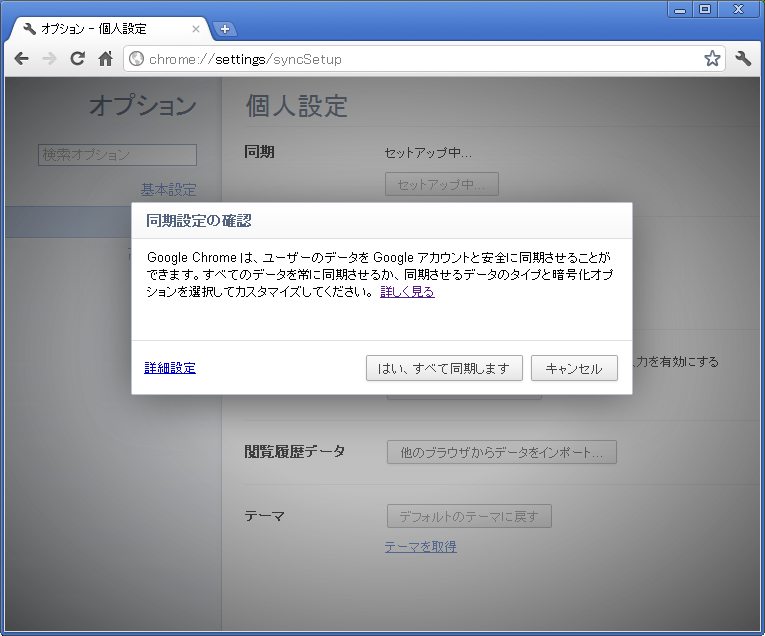Select the オプション - 個人設定 tab
The width and height of the screenshot is (765, 636).
(110, 29)
